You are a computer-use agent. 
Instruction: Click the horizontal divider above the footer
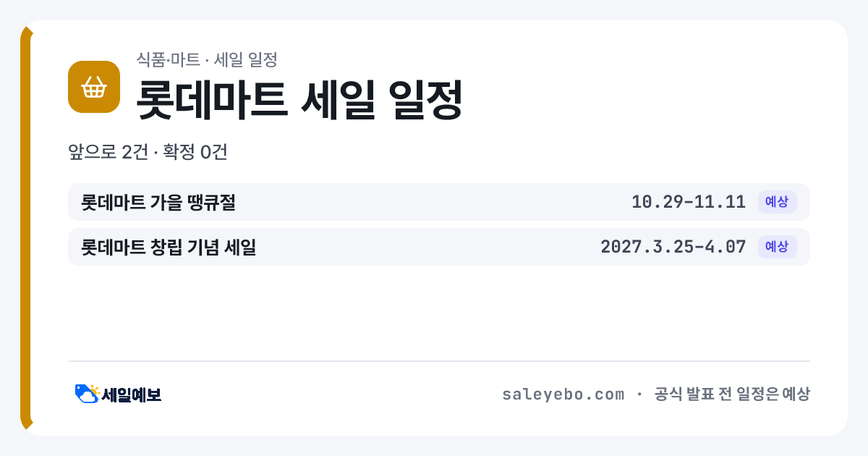point(438,361)
